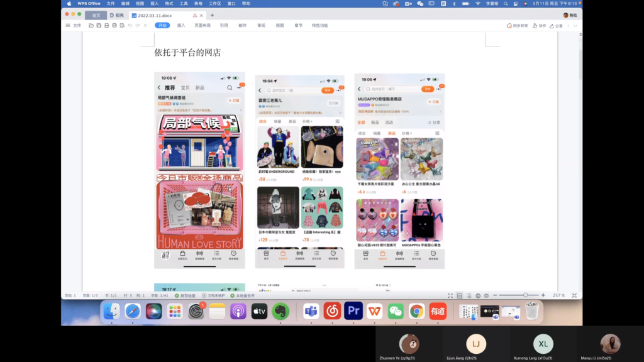This screenshot has height=362, width=644.
Task: Open WeChat from the Dock
Action: point(396,312)
